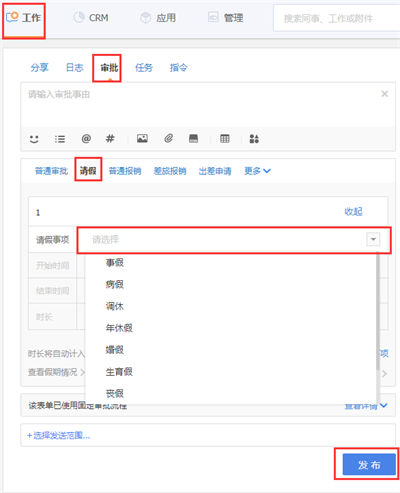Choose 年休假 option
This screenshot has height=493, width=400.
(119, 328)
